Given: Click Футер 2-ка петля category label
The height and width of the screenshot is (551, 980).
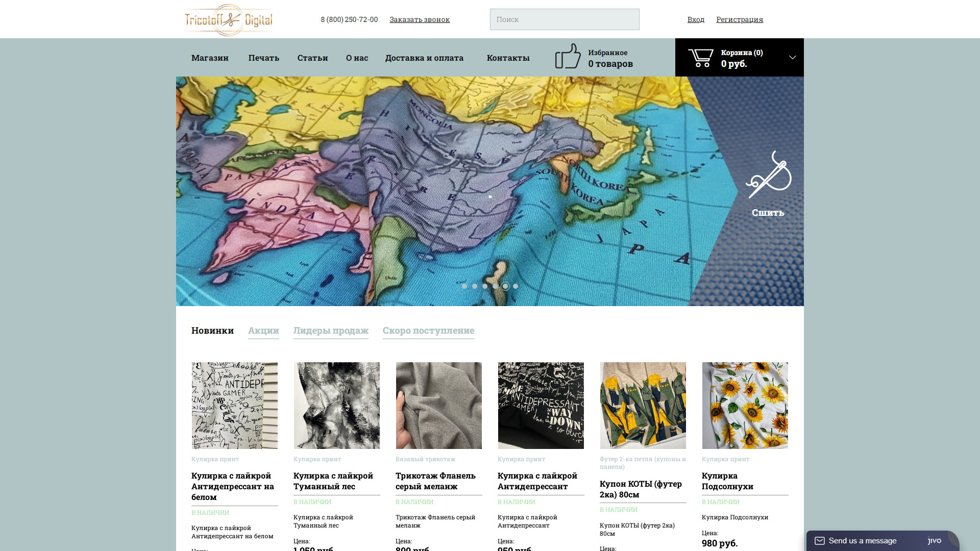Looking at the screenshot, I should 643,463.
